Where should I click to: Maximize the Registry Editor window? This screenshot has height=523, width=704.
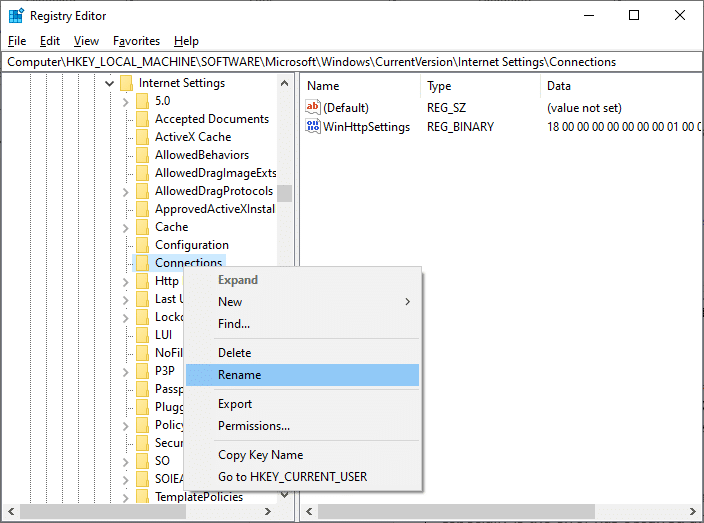point(634,15)
